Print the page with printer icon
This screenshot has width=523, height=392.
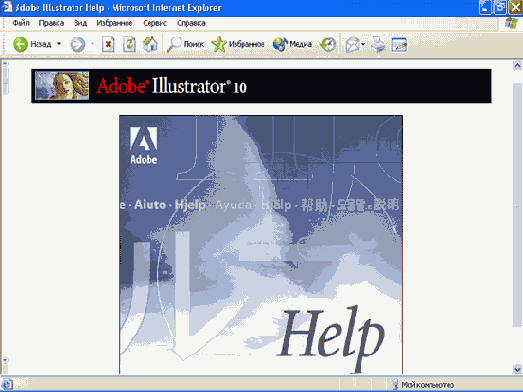click(x=378, y=44)
